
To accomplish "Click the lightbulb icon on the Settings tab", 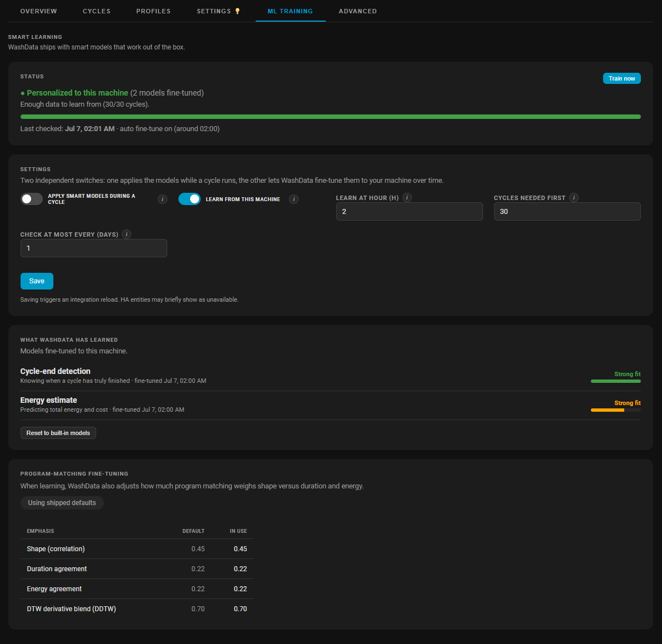I will tap(237, 11).
